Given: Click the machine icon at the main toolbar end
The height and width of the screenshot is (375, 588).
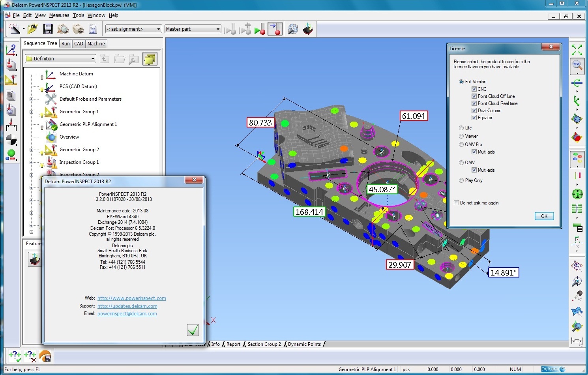Looking at the screenshot, I should tap(308, 29).
